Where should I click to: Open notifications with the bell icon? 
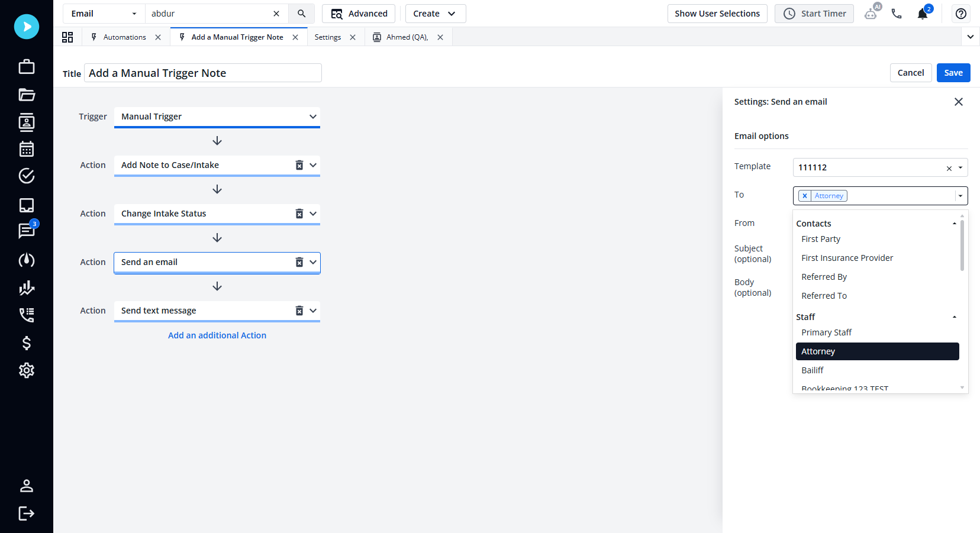tap(923, 14)
